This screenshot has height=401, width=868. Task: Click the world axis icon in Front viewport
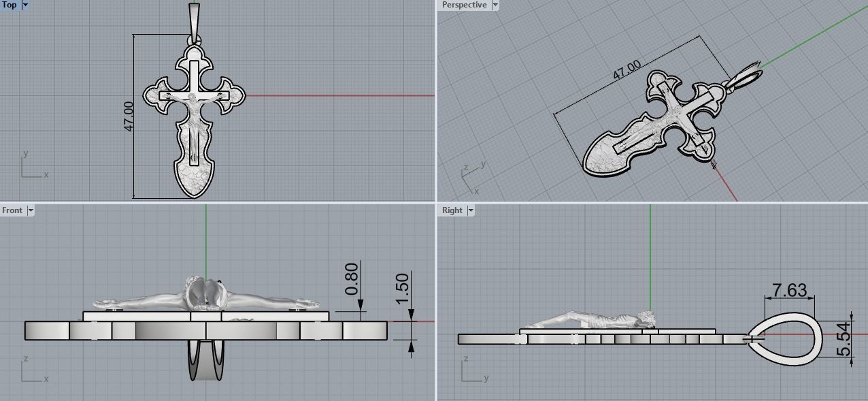click(33, 368)
